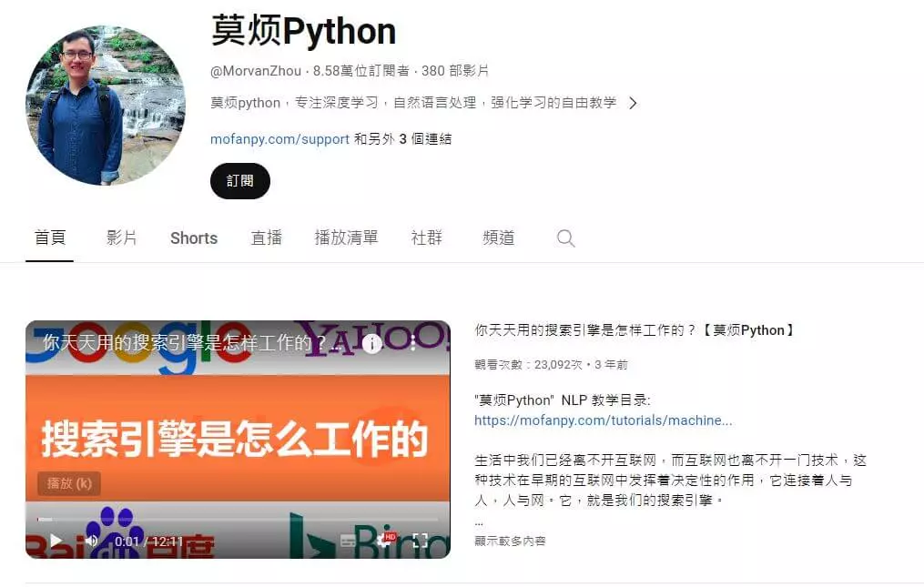Enter fullscreen with the fullscreen icon
Viewport: 924px width, 587px height.
[421, 541]
